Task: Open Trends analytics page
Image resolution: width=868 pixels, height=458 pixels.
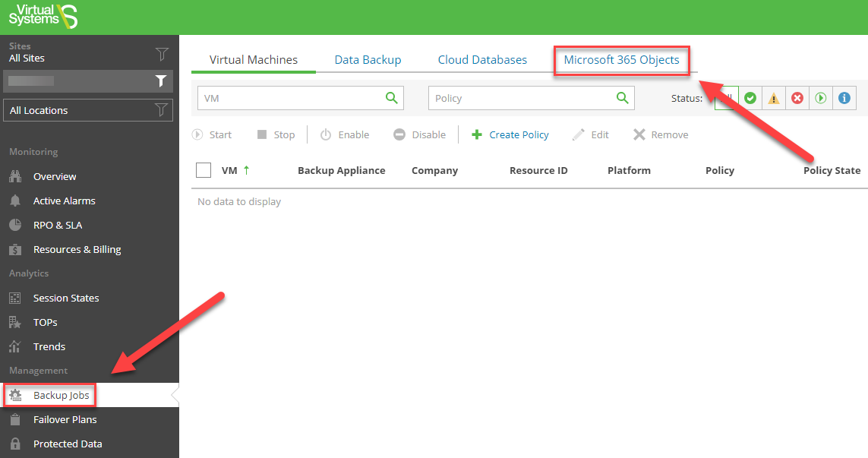Action: pos(49,346)
